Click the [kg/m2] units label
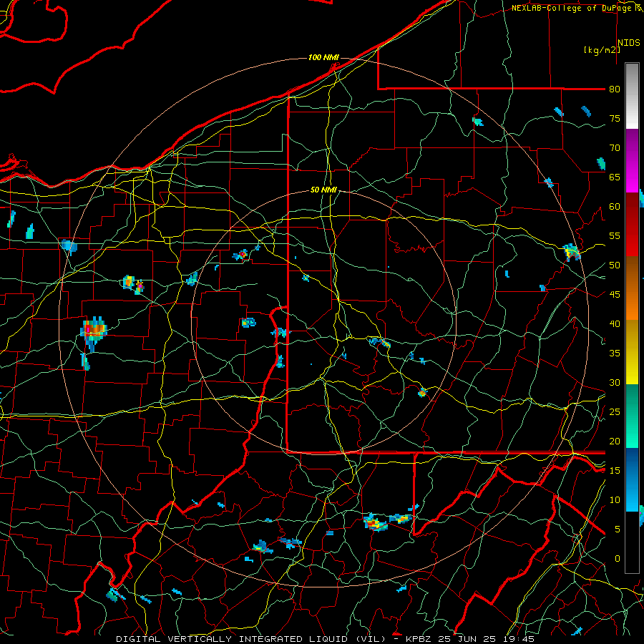The height and width of the screenshot is (644, 644). click(x=602, y=50)
